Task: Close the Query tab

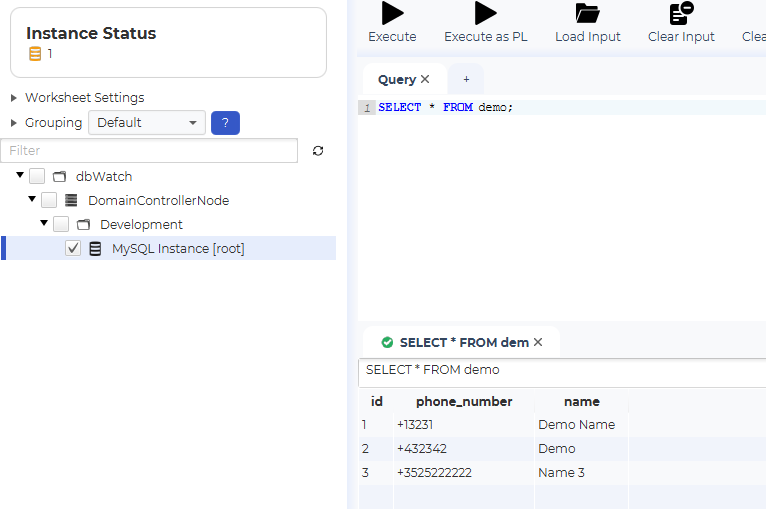Action: [425, 79]
